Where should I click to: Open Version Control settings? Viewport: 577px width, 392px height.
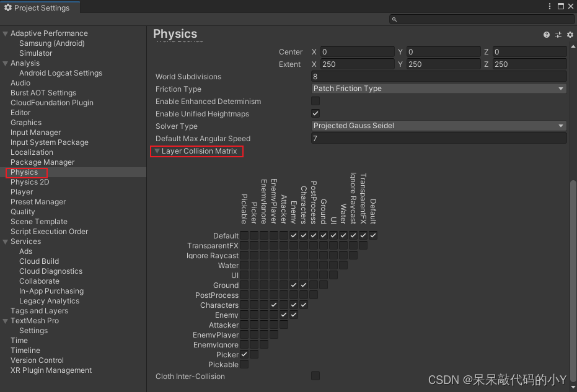tap(37, 361)
